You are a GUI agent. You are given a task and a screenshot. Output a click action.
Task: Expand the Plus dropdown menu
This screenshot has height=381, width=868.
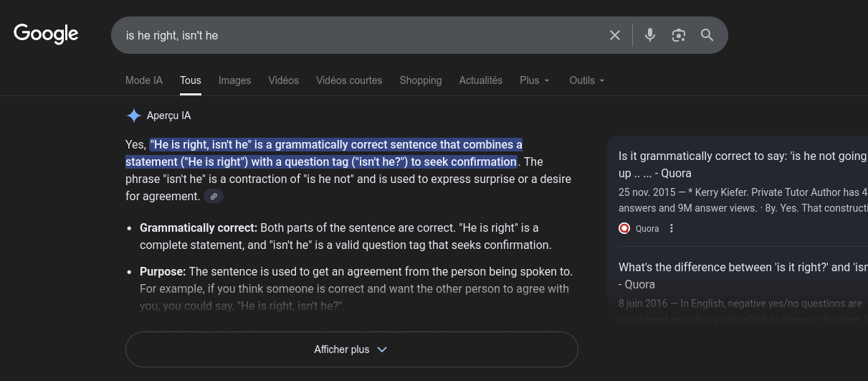click(x=535, y=80)
